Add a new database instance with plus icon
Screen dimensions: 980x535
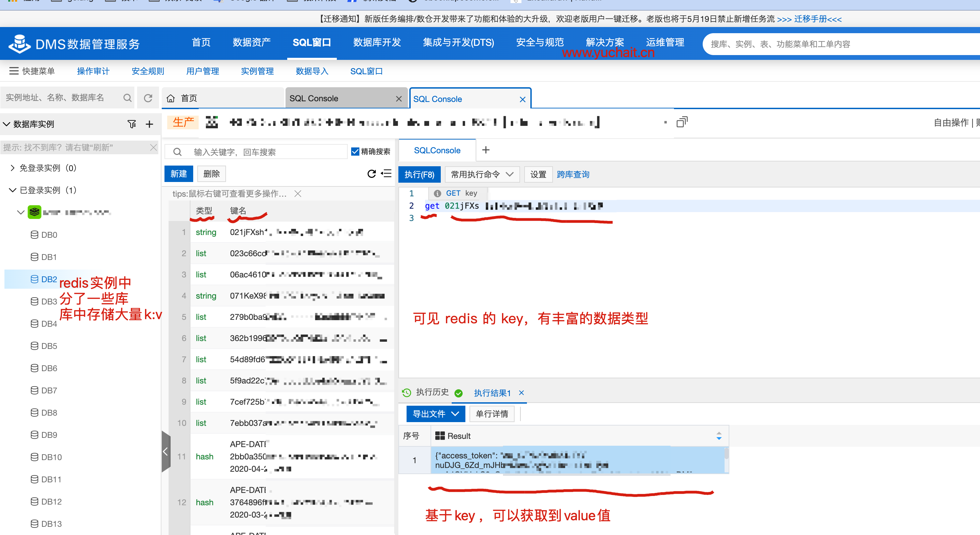click(149, 124)
